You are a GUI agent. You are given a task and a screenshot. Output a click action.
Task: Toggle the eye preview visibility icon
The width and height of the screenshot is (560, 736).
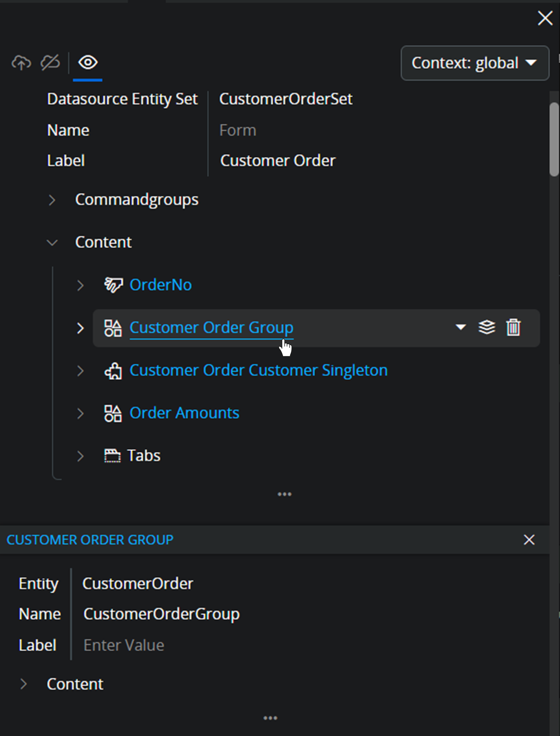click(88, 63)
